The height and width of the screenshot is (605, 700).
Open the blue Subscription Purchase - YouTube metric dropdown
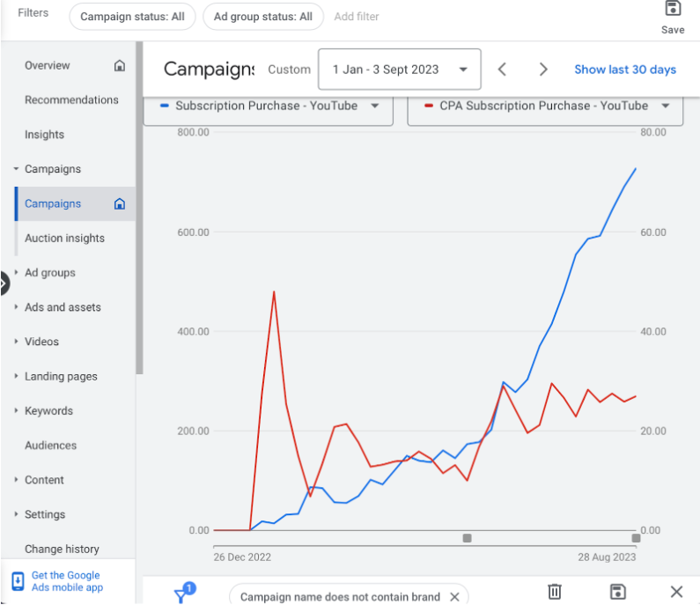click(x=268, y=107)
